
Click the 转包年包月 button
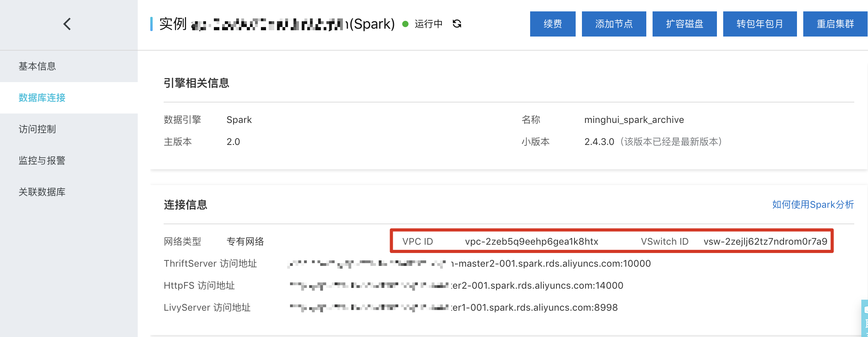[x=760, y=24]
